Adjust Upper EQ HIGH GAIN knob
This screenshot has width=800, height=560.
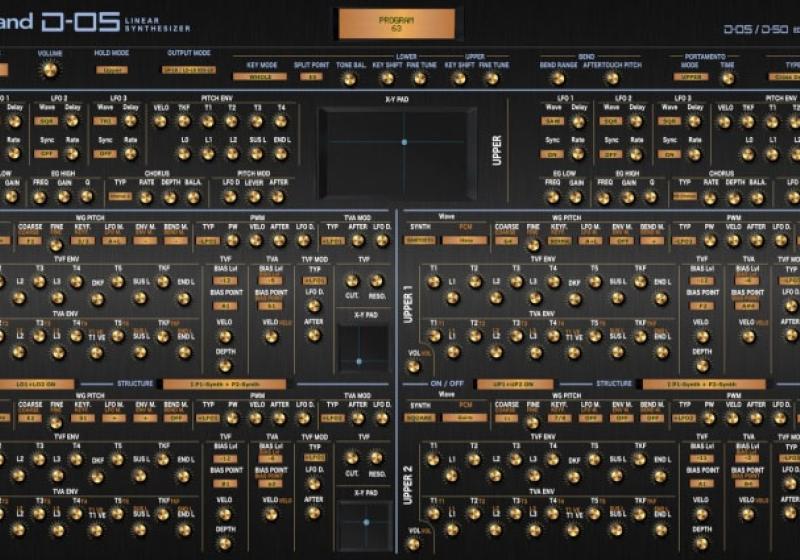pyautogui.click(x=628, y=197)
